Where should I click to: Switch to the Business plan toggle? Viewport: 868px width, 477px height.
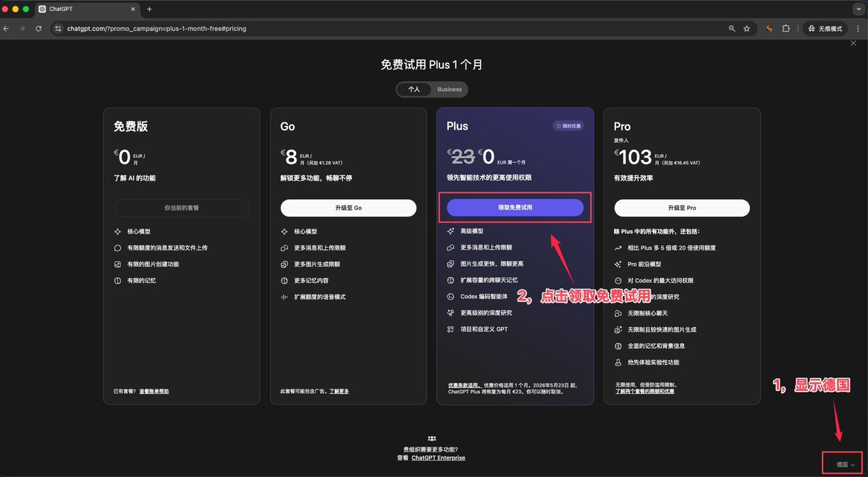pos(449,90)
